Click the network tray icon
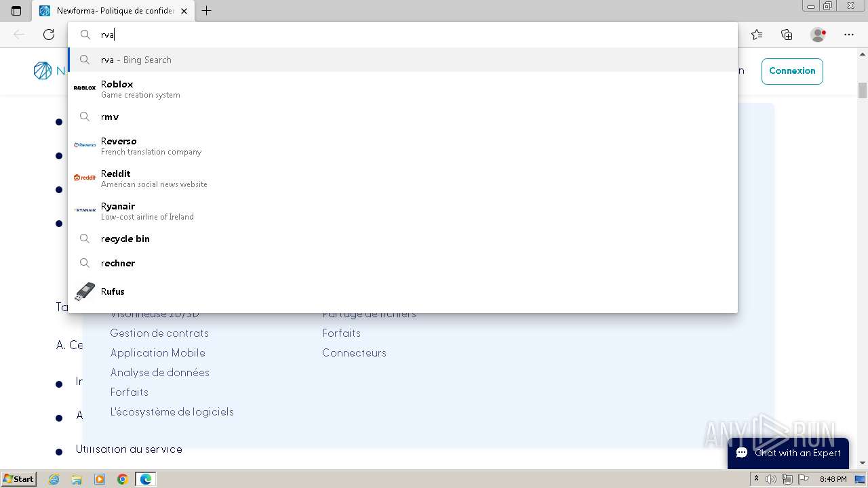The width and height of the screenshot is (868, 488). pos(787,479)
